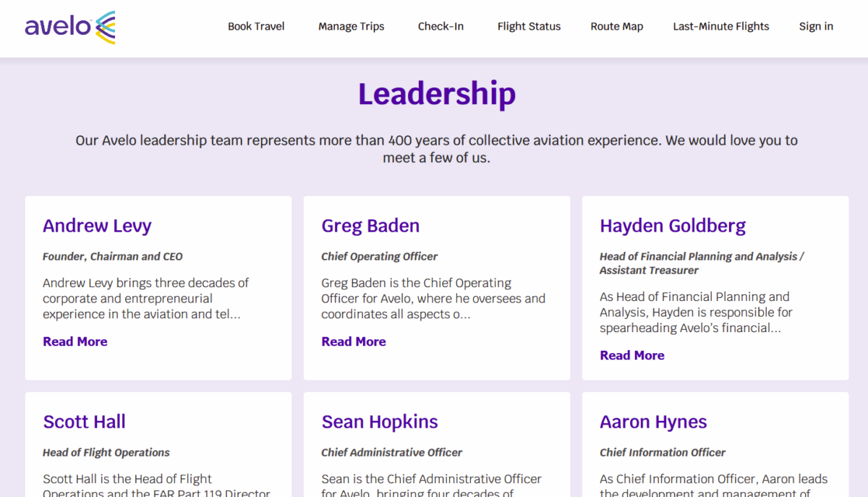This screenshot has height=497, width=868.
Task: View Last-Minute Flights page
Action: [x=720, y=27]
